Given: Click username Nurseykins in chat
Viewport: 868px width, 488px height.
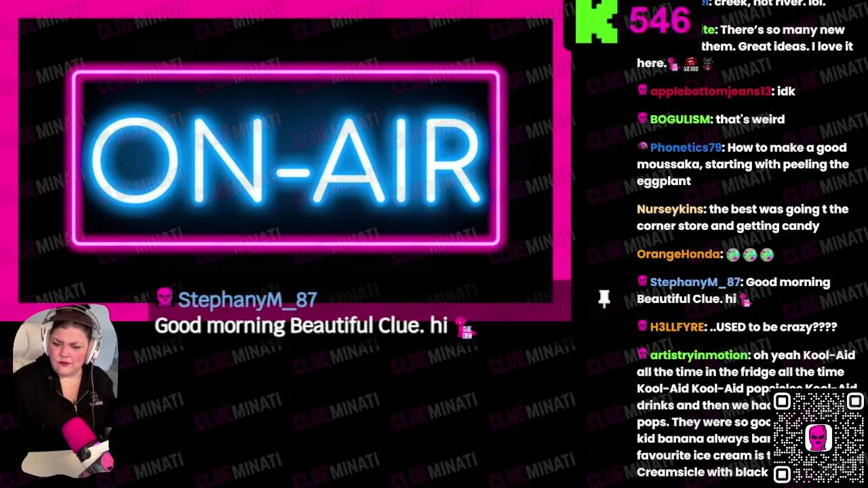Looking at the screenshot, I should point(670,209).
